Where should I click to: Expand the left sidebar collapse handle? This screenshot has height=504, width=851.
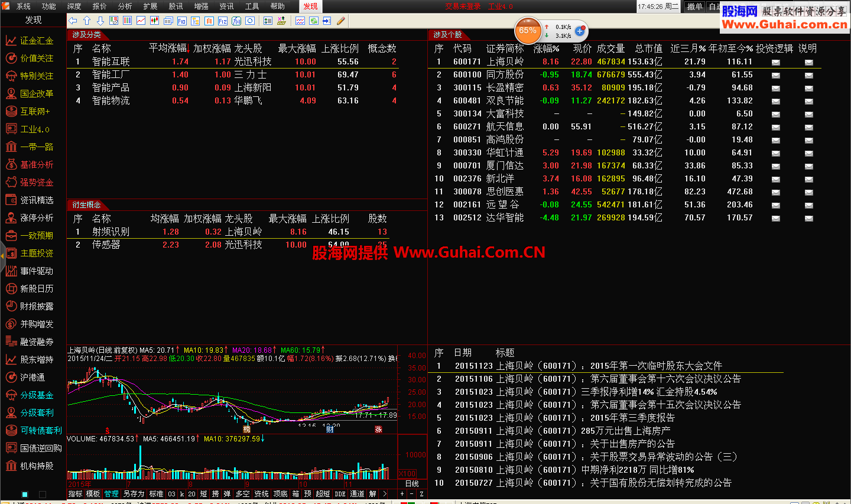(x=2, y=256)
